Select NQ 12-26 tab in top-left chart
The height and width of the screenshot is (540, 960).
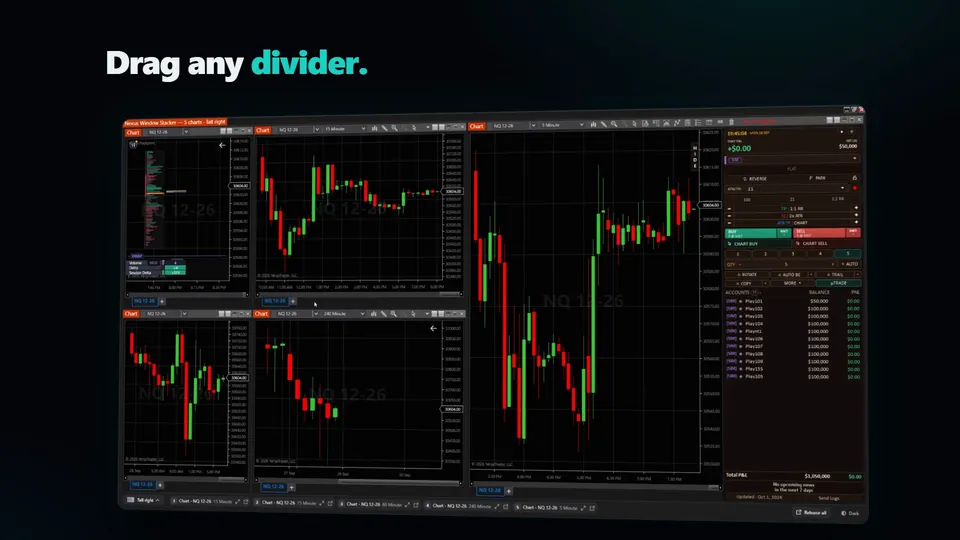[x=144, y=301]
